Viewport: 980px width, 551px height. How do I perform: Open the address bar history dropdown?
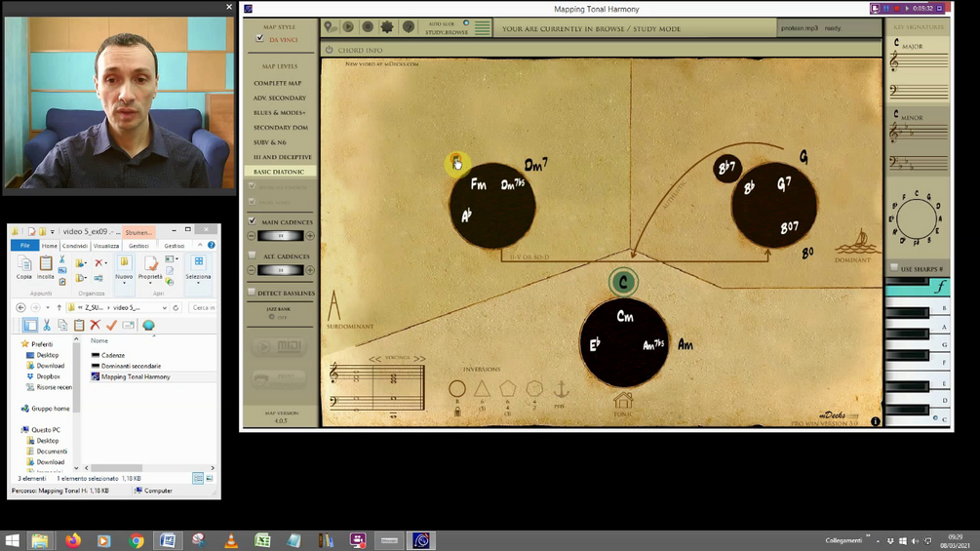165,307
